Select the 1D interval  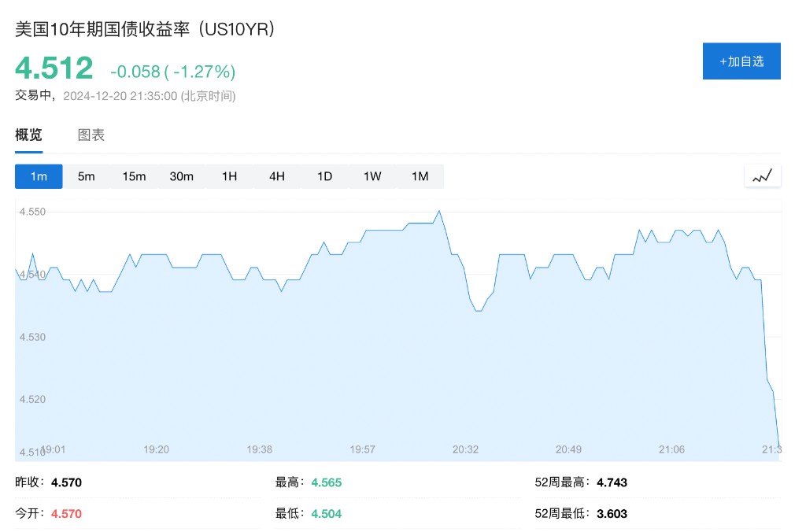pos(324,176)
